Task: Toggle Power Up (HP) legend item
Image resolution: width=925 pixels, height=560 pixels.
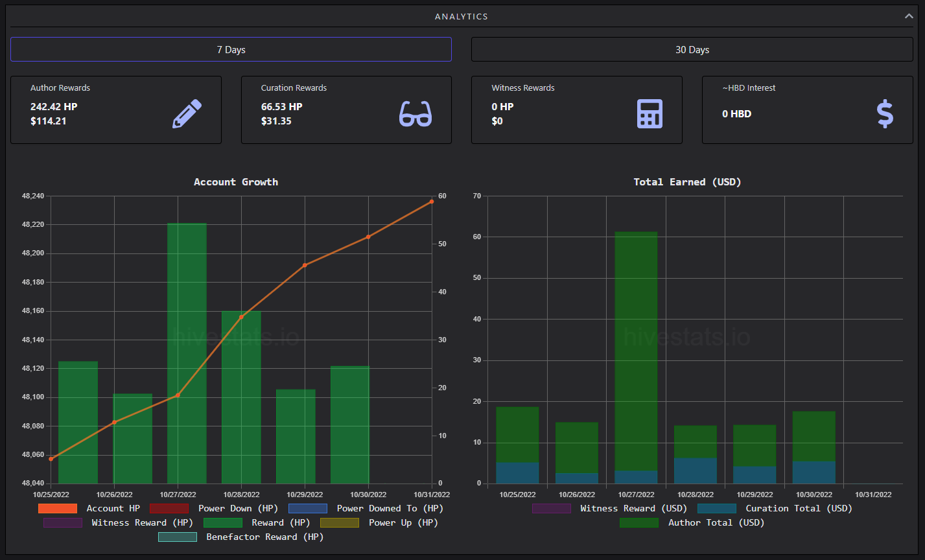Action: (x=379, y=522)
